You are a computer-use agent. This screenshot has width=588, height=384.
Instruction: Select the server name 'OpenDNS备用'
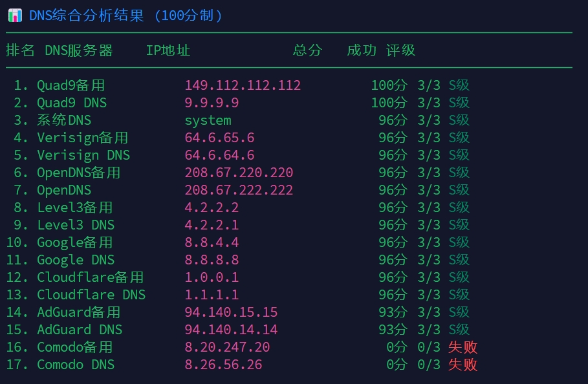point(79,173)
